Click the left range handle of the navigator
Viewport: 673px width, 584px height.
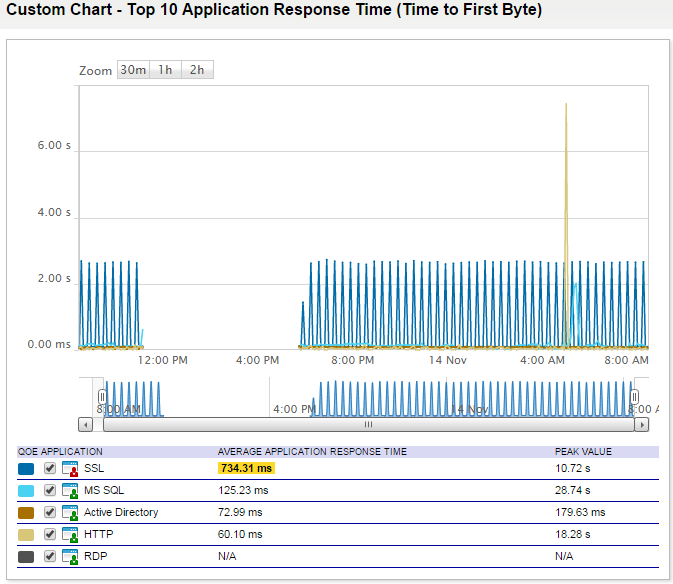(102, 396)
